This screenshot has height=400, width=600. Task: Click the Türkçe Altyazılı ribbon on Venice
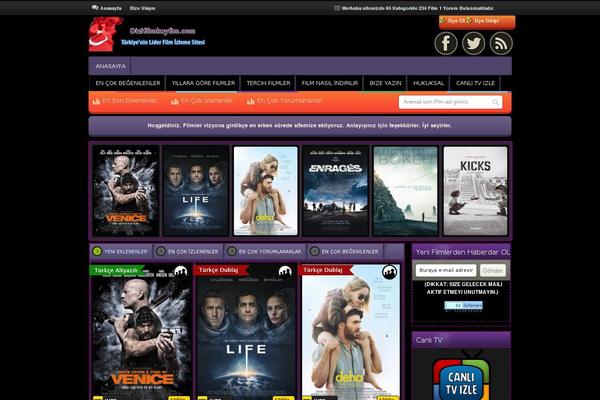tap(116, 270)
